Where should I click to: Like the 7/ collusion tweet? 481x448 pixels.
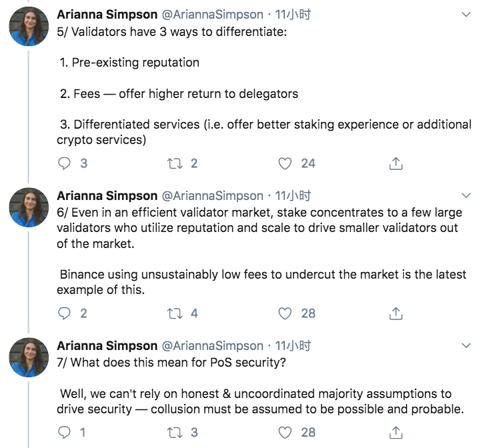pyautogui.click(x=285, y=433)
